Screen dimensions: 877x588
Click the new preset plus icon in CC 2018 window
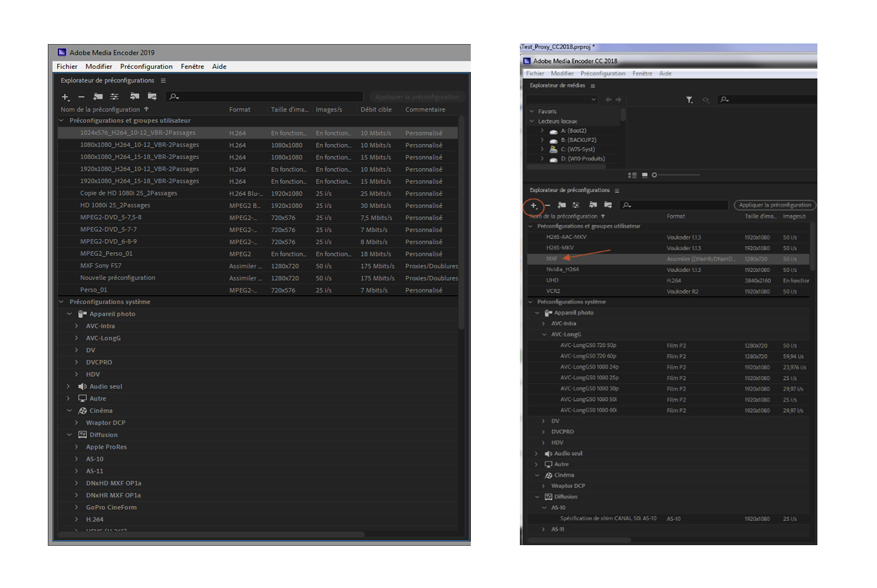pos(534,206)
